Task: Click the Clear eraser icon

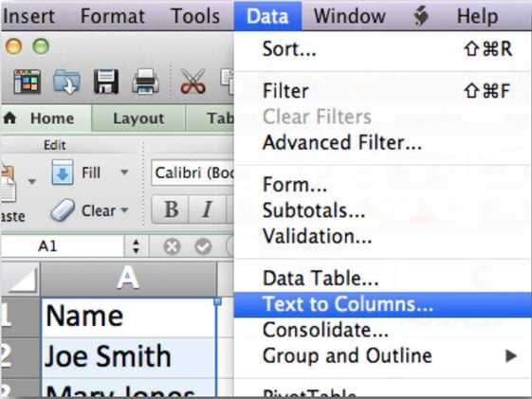Action: 63,210
